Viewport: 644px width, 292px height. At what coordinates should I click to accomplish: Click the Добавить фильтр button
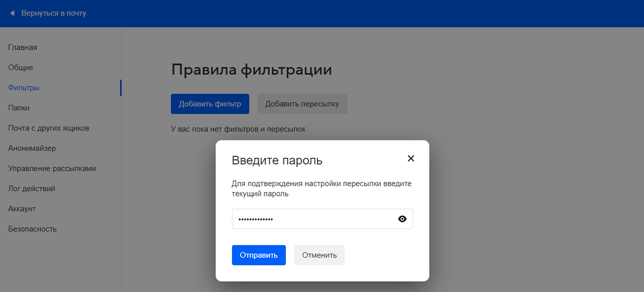pos(210,104)
